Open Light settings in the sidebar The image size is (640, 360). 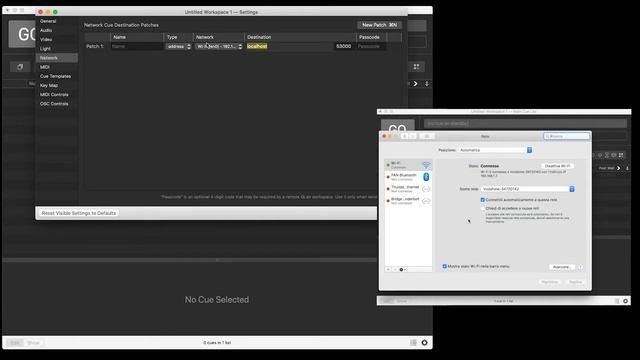45,49
